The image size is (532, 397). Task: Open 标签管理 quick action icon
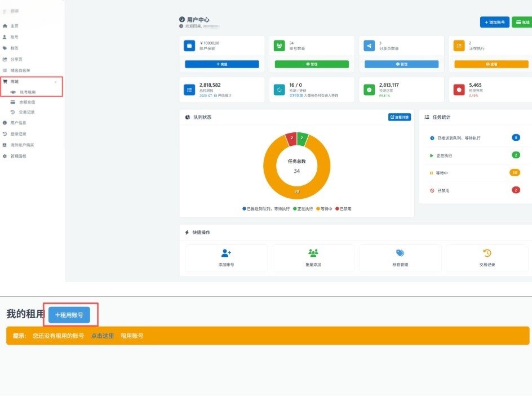(400, 253)
